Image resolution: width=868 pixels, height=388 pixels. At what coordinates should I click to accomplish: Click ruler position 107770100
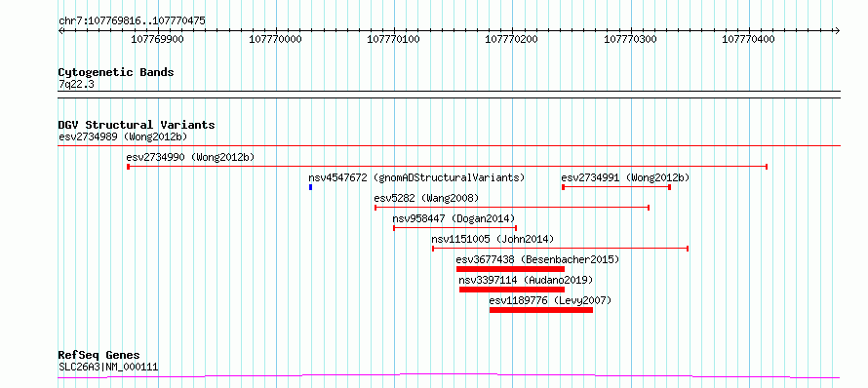click(x=394, y=39)
